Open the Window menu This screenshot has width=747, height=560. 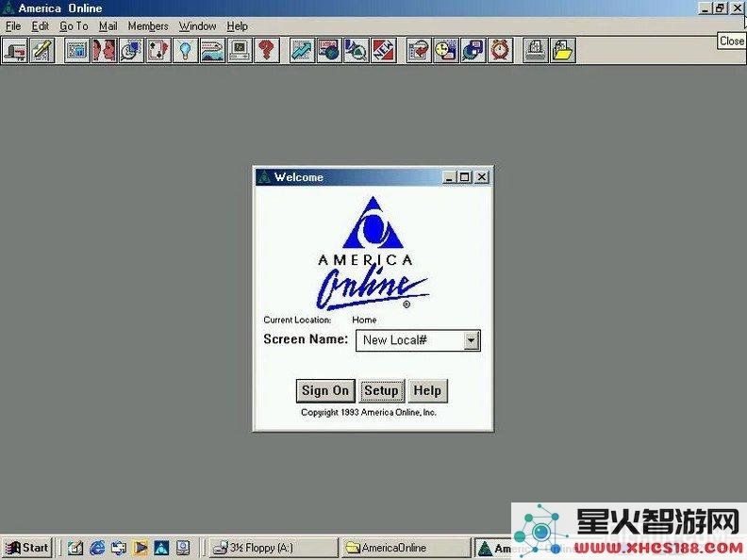pos(198,26)
